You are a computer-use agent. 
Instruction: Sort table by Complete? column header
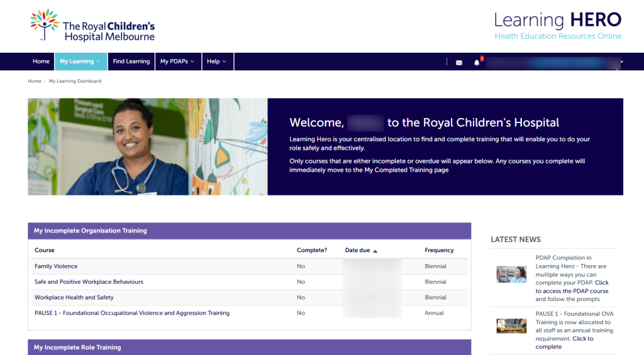pos(312,250)
